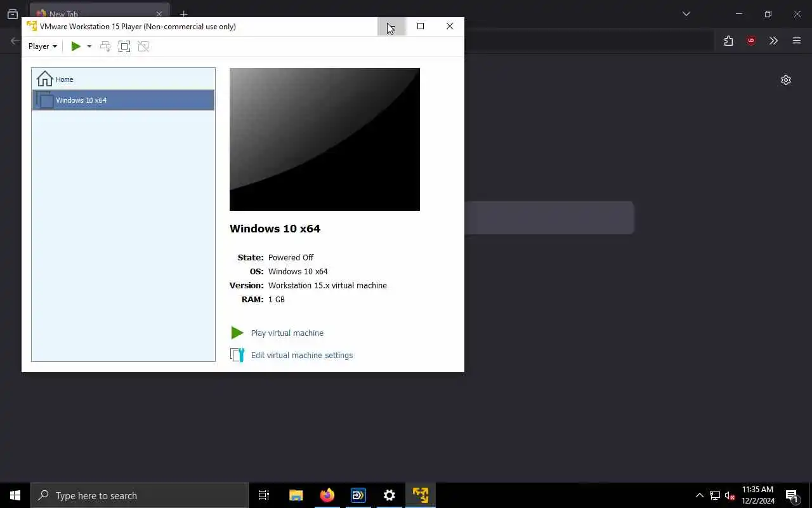Open Settings gear on the taskbar
Viewport: 812px width, 508px height.
pyautogui.click(x=390, y=495)
